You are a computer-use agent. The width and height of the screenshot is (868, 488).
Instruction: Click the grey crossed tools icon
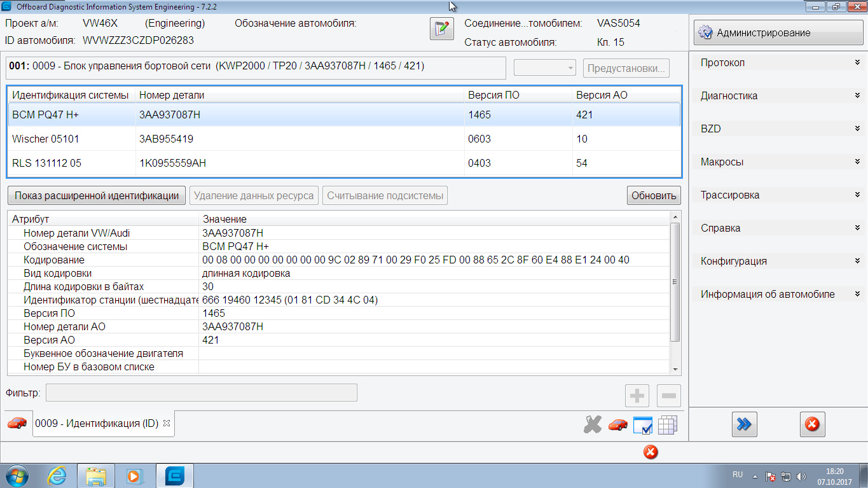(x=592, y=425)
